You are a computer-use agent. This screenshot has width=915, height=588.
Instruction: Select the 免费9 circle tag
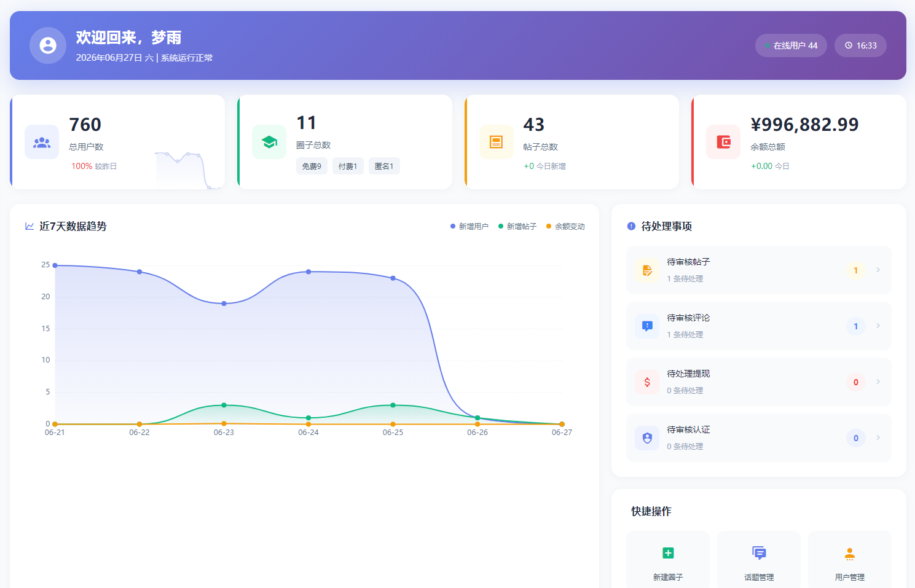click(x=312, y=166)
